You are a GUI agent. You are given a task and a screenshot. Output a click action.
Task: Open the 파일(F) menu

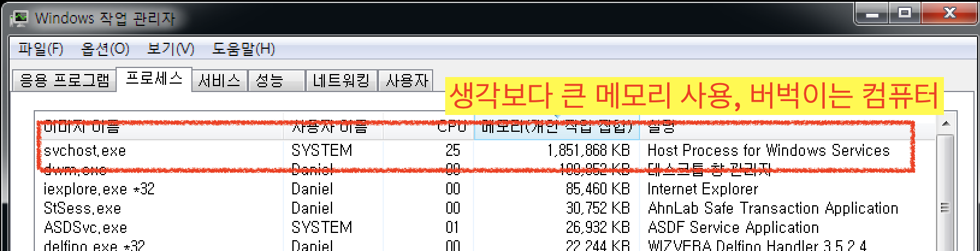tap(40, 49)
